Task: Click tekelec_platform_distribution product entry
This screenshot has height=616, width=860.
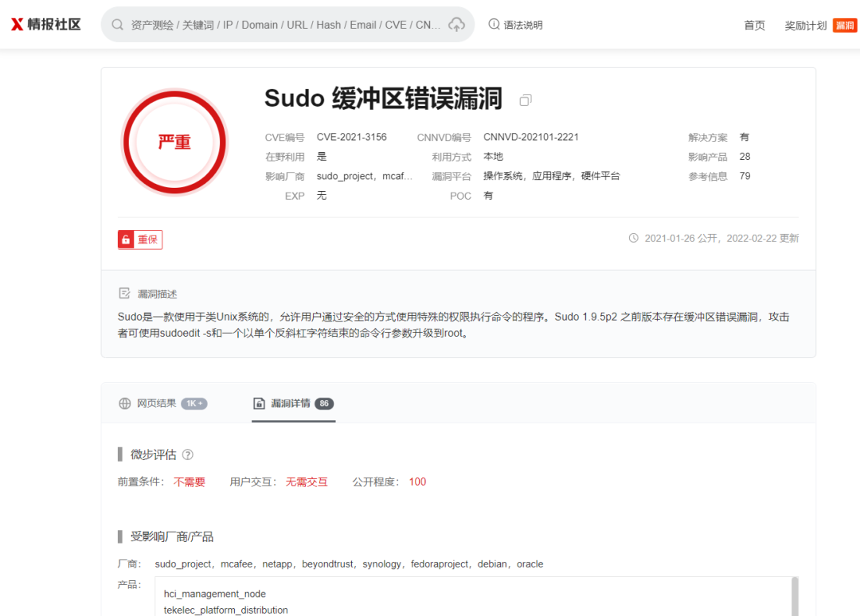Action: (x=225, y=610)
